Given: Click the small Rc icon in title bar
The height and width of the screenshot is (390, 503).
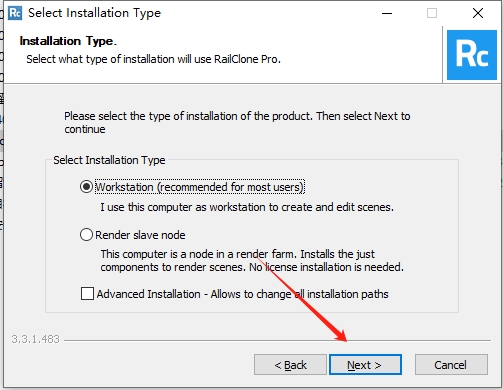Looking at the screenshot, I should click(x=15, y=13).
